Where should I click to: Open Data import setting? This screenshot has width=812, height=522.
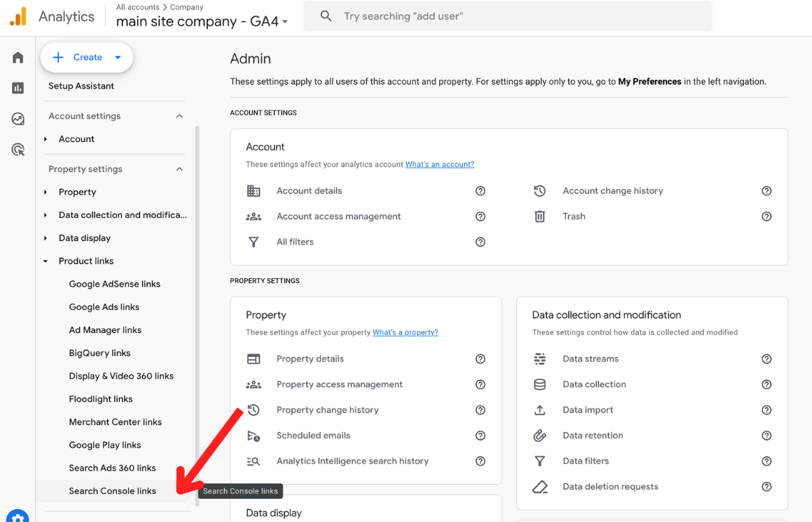point(588,410)
